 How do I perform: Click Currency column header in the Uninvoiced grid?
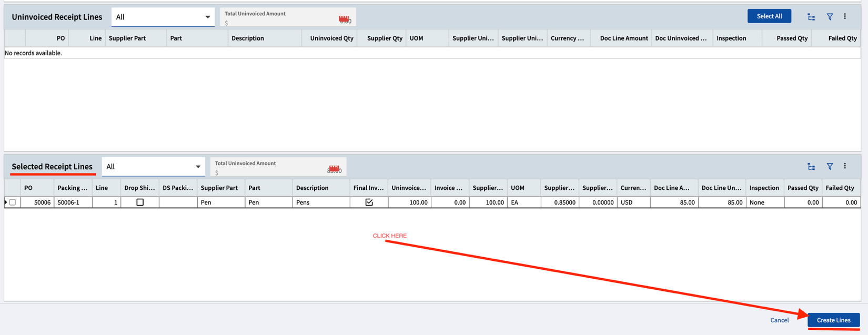(x=569, y=38)
